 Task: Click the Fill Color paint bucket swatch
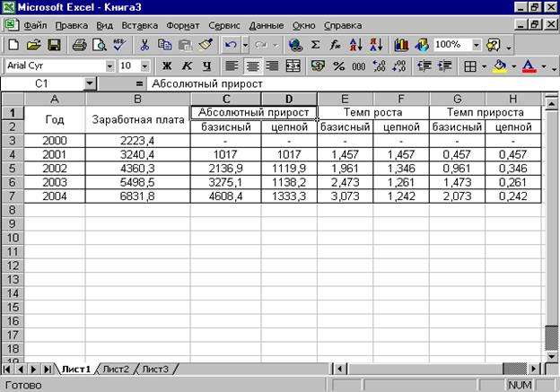point(500,65)
